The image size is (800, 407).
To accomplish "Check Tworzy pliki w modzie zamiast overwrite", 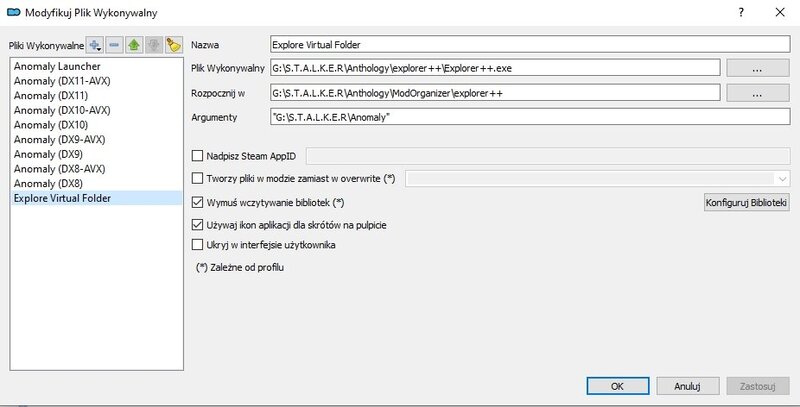I will pyautogui.click(x=197, y=178).
